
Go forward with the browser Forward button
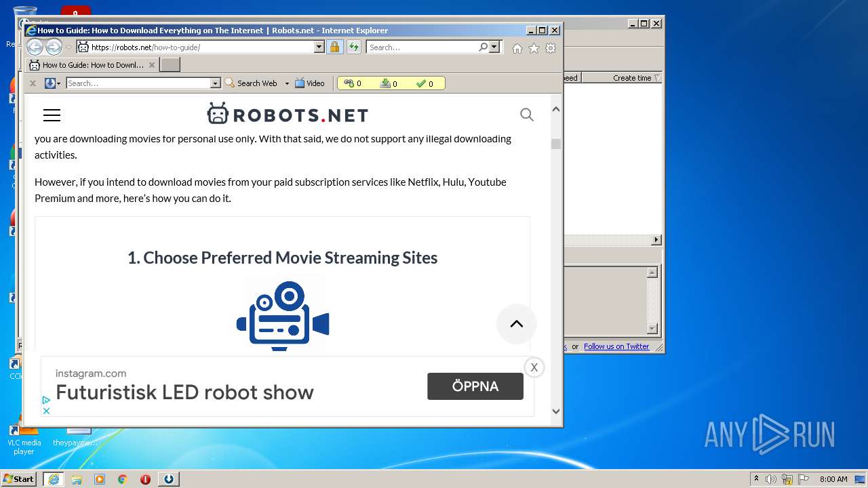(x=54, y=47)
